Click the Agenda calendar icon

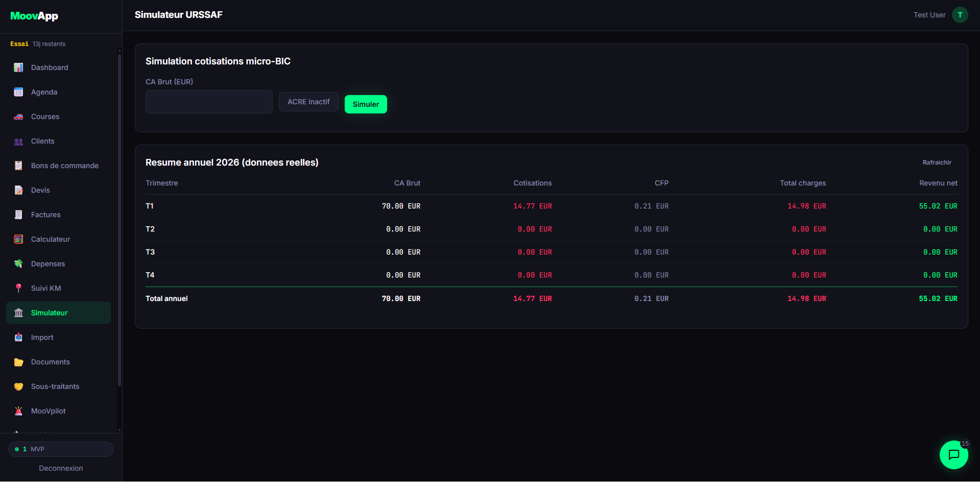pos(18,92)
